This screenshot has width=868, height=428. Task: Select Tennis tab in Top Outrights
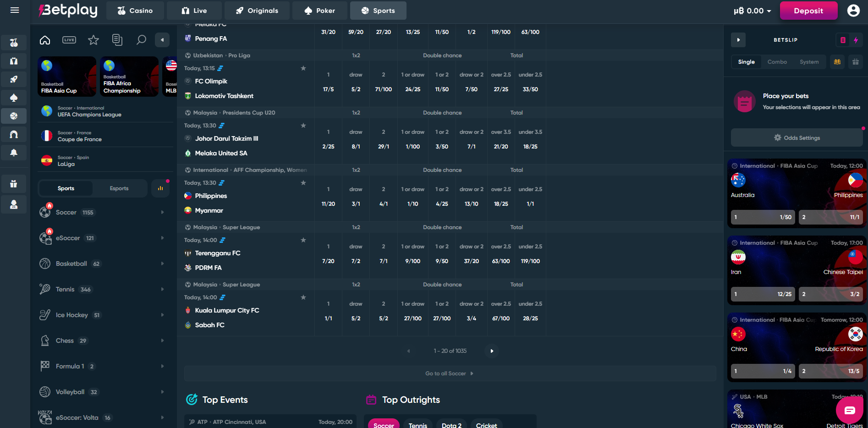click(418, 425)
